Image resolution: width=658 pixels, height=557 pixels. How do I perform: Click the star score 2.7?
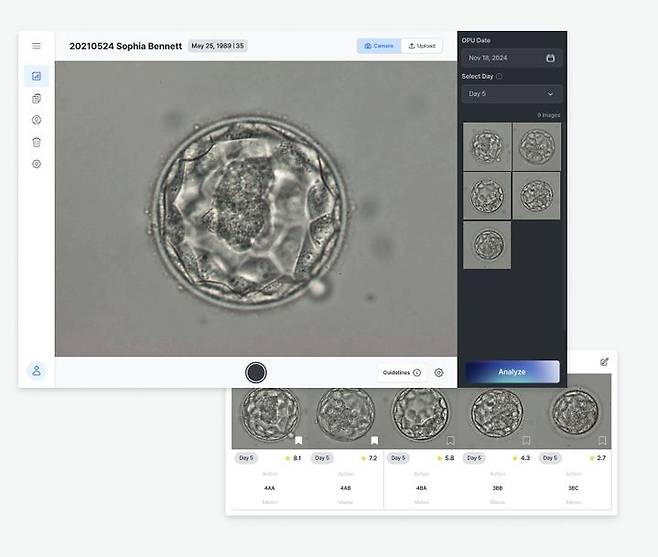tap(597, 458)
